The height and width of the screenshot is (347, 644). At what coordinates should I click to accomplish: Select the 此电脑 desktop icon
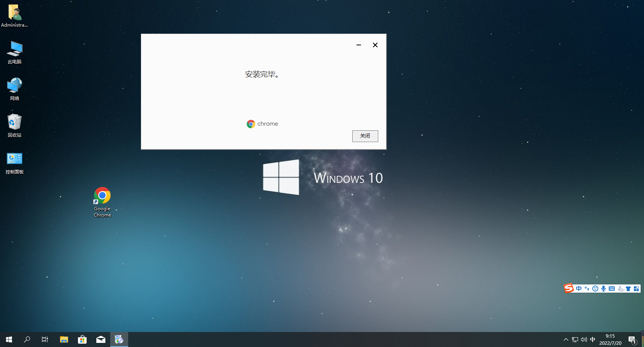tap(15, 52)
